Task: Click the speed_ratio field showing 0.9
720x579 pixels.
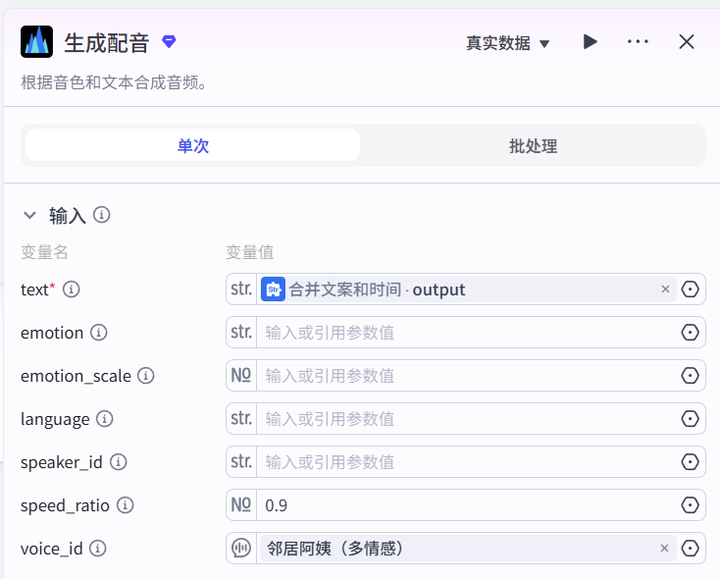Action: coord(467,505)
